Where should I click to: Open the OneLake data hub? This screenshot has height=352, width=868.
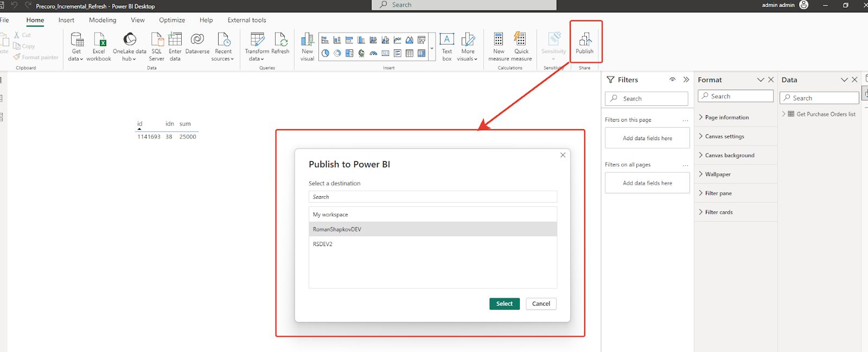pos(130,47)
